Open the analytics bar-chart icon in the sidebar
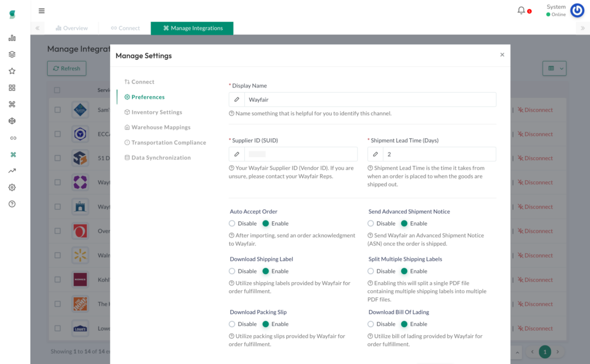The width and height of the screenshot is (590, 364). point(12,37)
